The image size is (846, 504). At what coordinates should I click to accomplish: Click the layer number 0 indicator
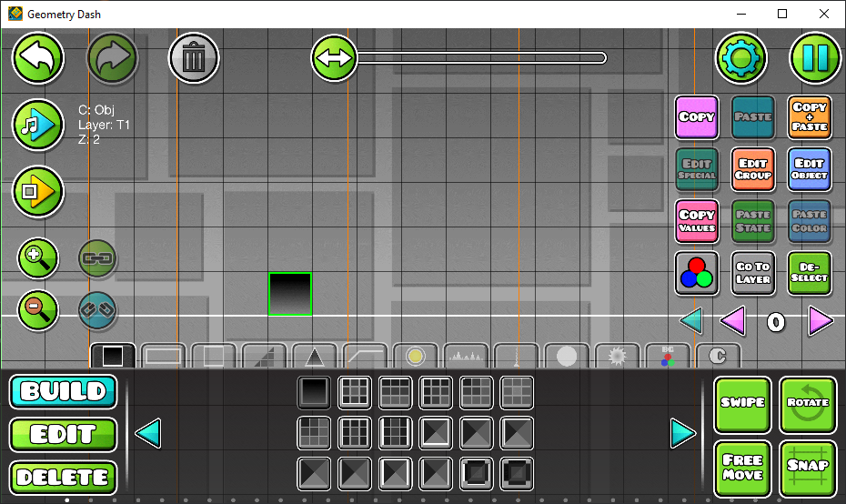(776, 323)
